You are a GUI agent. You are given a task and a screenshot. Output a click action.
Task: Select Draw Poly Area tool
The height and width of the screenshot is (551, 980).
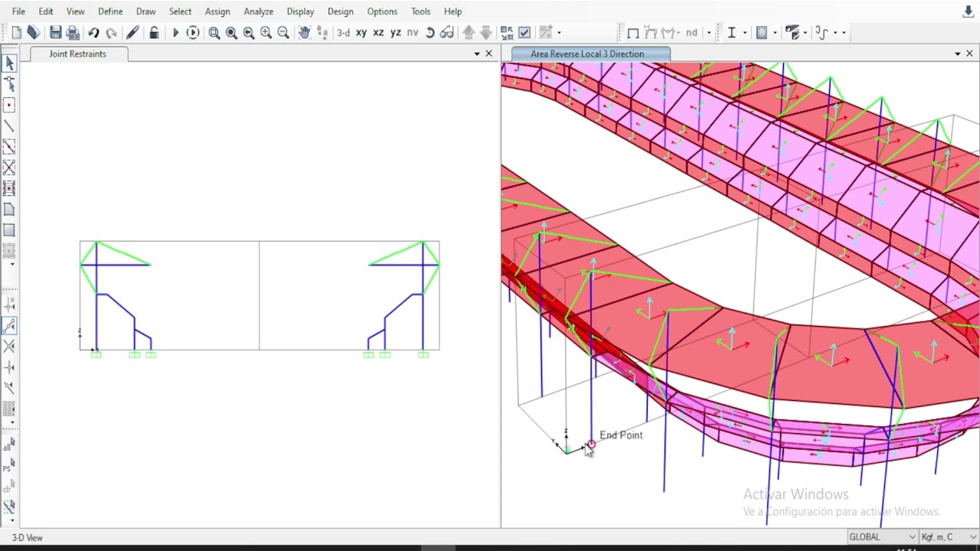(x=9, y=210)
